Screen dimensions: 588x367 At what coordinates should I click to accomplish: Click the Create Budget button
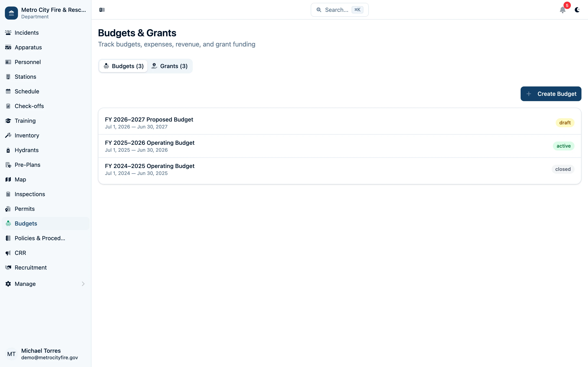pos(551,94)
